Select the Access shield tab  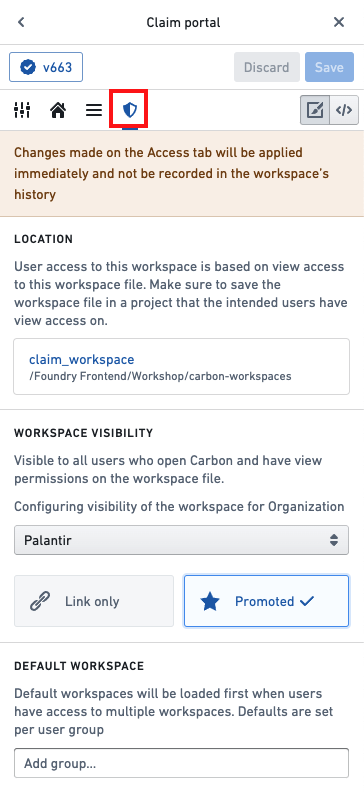tap(130, 109)
